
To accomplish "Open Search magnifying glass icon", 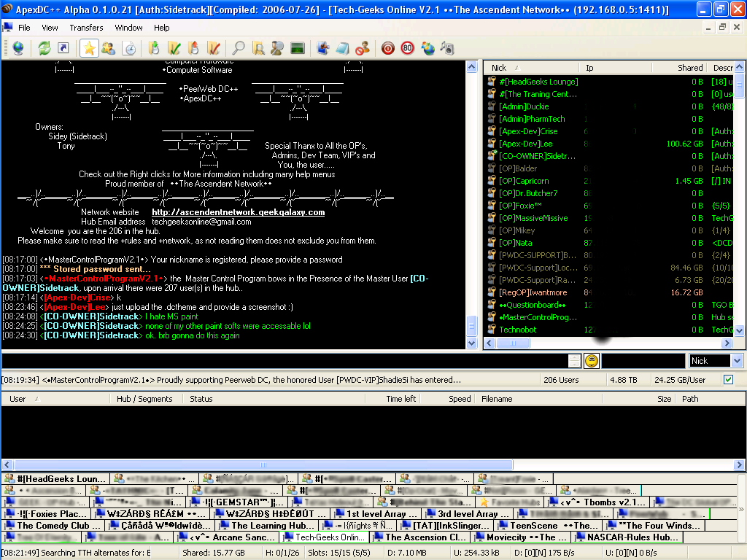I will click(239, 48).
